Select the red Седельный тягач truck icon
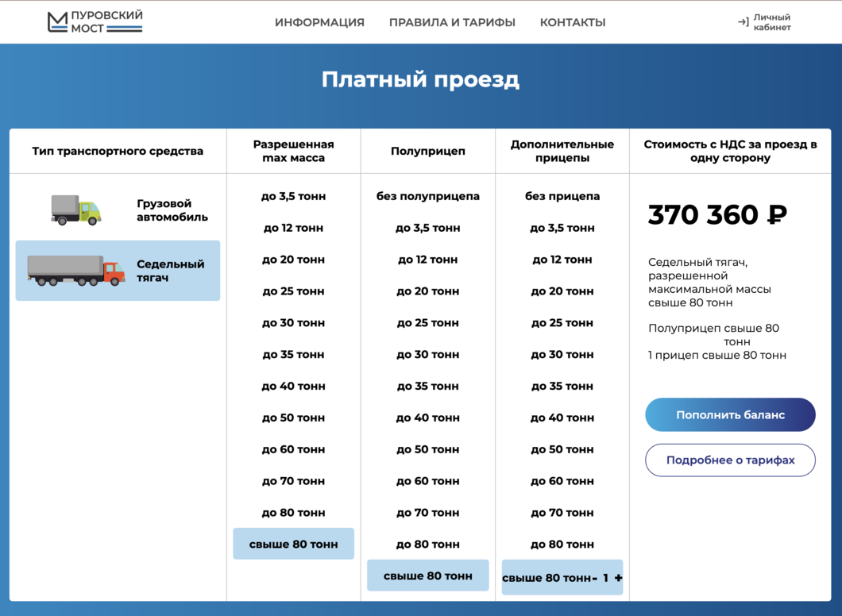Screen dimensions: 842x616 [75, 271]
